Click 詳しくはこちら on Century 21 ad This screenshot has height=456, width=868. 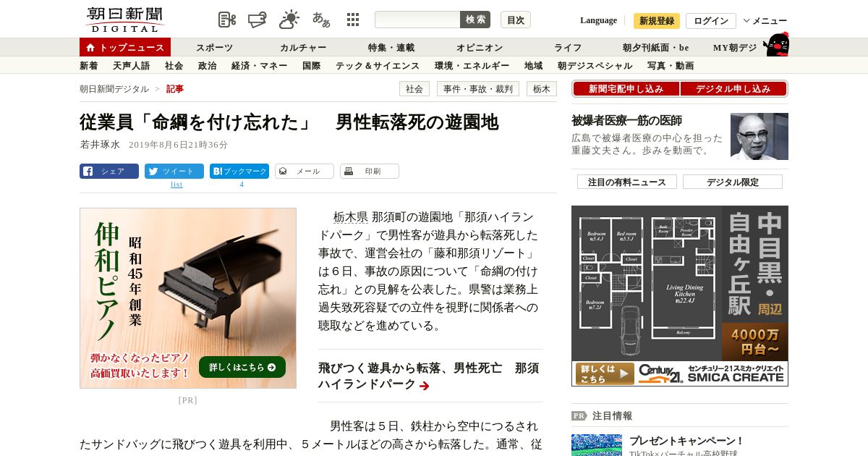pos(605,373)
